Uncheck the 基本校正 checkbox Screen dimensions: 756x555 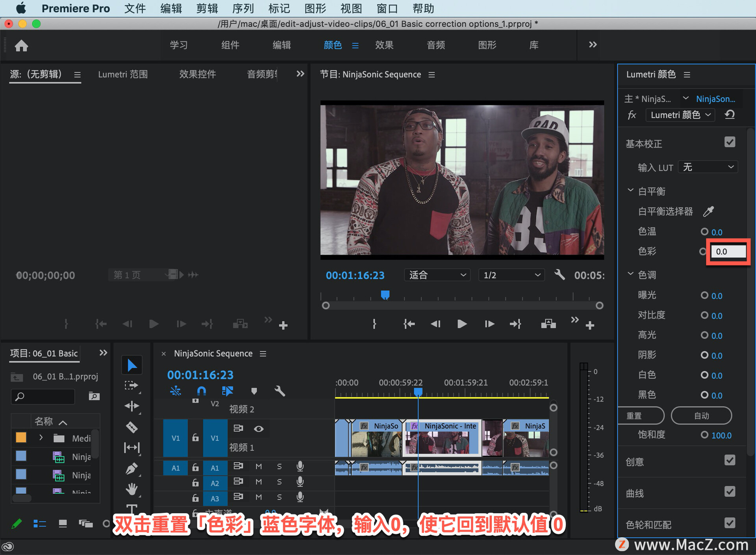point(730,142)
